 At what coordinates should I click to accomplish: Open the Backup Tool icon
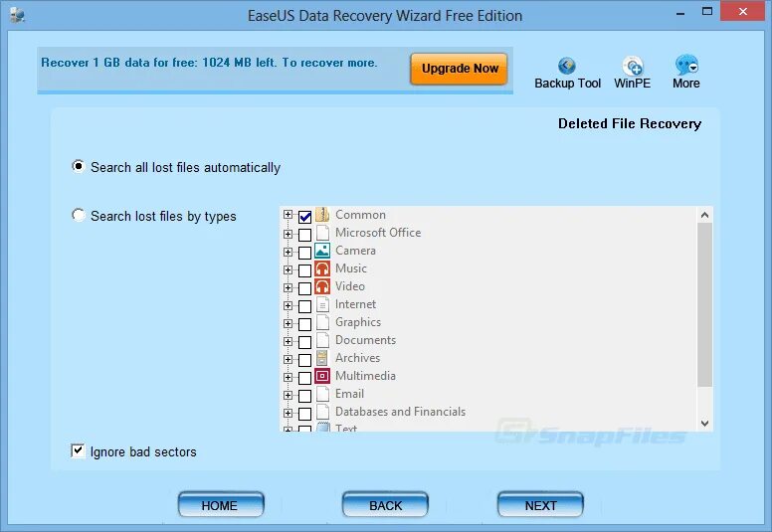(x=567, y=66)
